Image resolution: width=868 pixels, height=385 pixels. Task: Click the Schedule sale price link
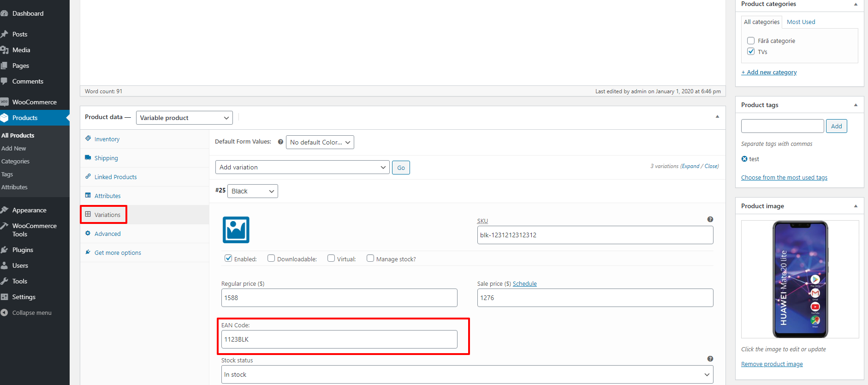(524, 283)
